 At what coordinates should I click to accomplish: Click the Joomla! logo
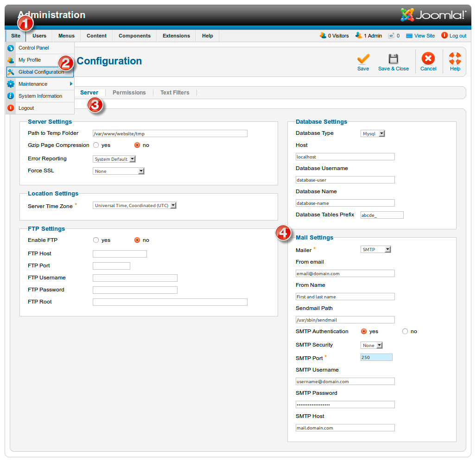point(433,15)
